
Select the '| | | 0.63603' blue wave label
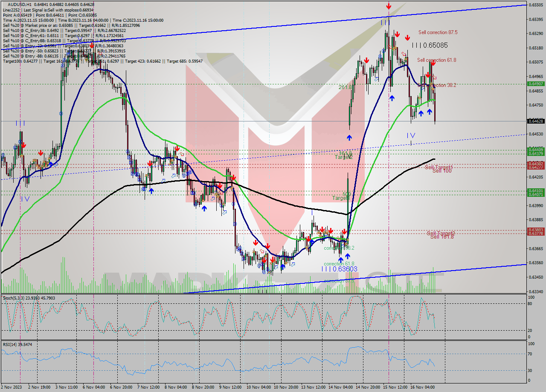(x=339, y=269)
